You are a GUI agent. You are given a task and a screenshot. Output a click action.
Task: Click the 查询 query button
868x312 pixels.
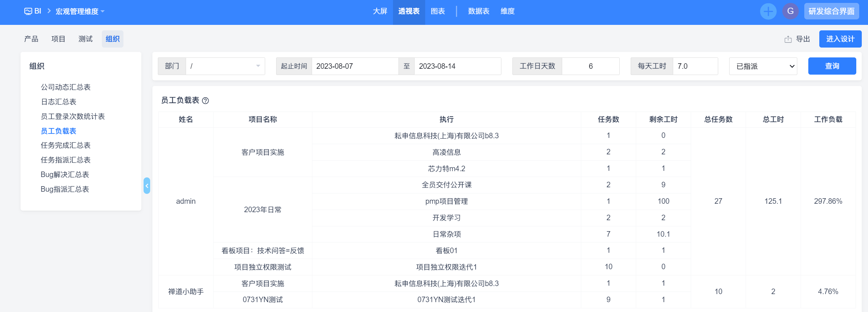click(832, 66)
